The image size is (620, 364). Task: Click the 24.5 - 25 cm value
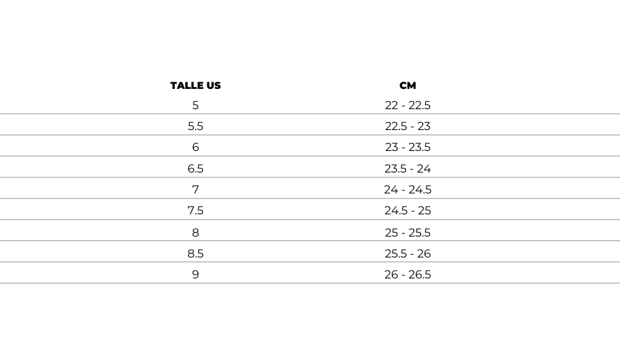tap(407, 210)
